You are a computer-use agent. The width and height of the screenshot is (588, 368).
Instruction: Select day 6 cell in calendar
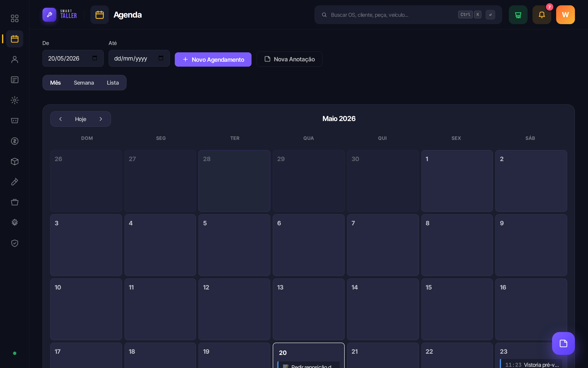click(308, 245)
